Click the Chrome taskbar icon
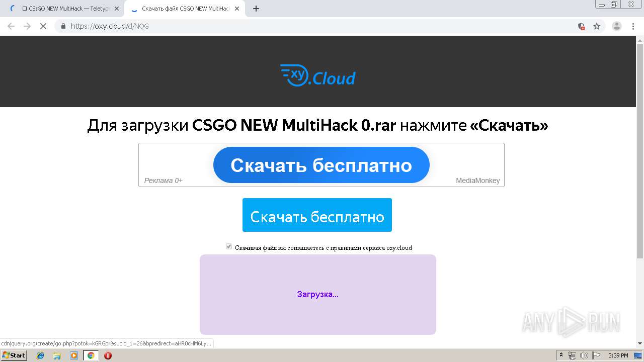This screenshot has width=644, height=362. tap(91, 355)
